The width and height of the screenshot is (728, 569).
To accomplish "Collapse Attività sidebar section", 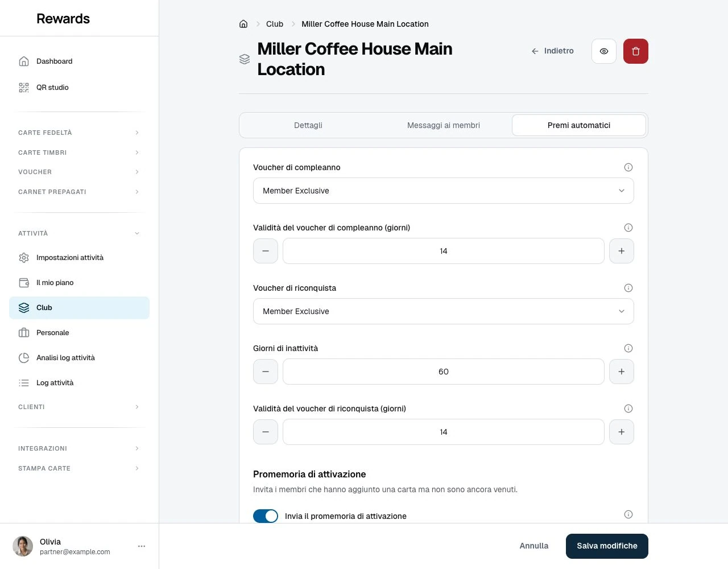I will [x=79, y=233].
